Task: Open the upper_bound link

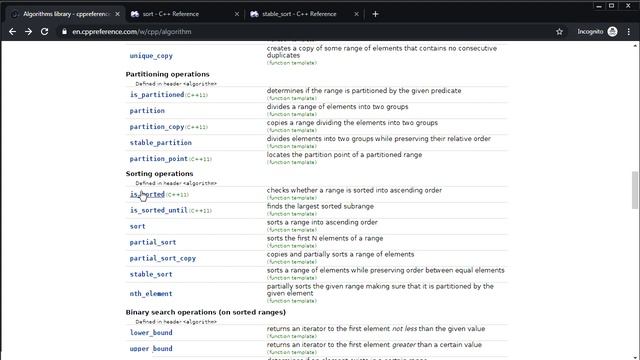Action: pos(151,349)
